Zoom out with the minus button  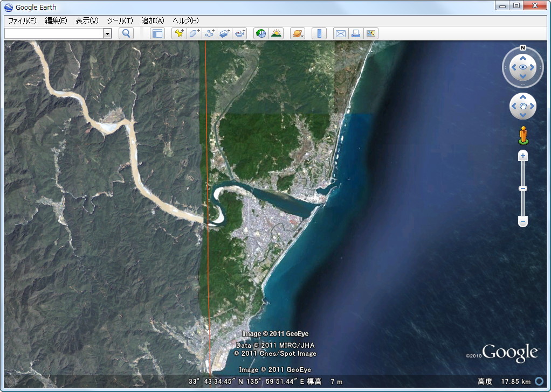(523, 221)
